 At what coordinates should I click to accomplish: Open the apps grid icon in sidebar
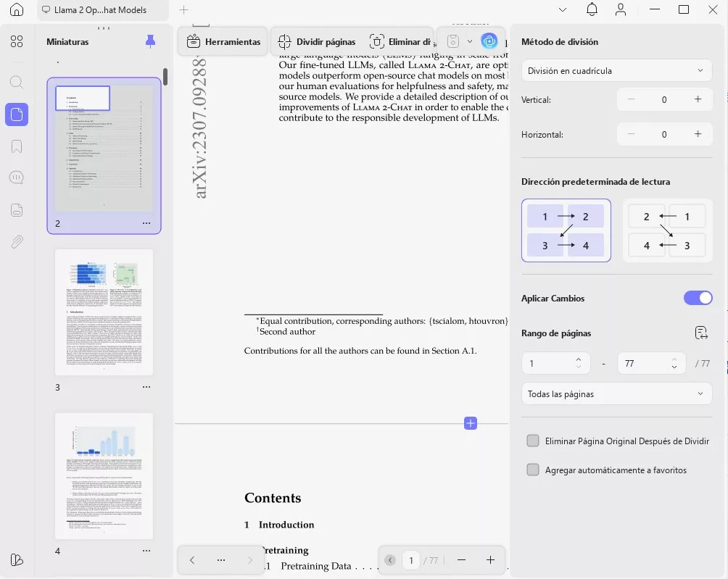[x=16, y=41]
